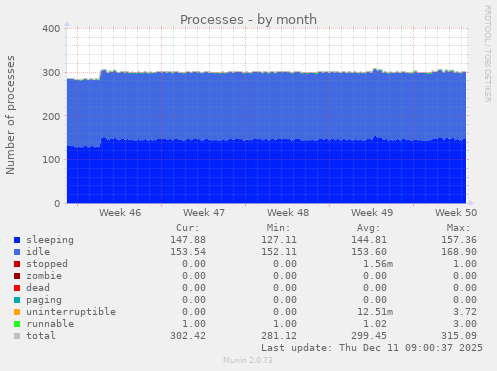Click idle minimum value 152.11
This screenshot has width=497, height=371.
[279, 252]
